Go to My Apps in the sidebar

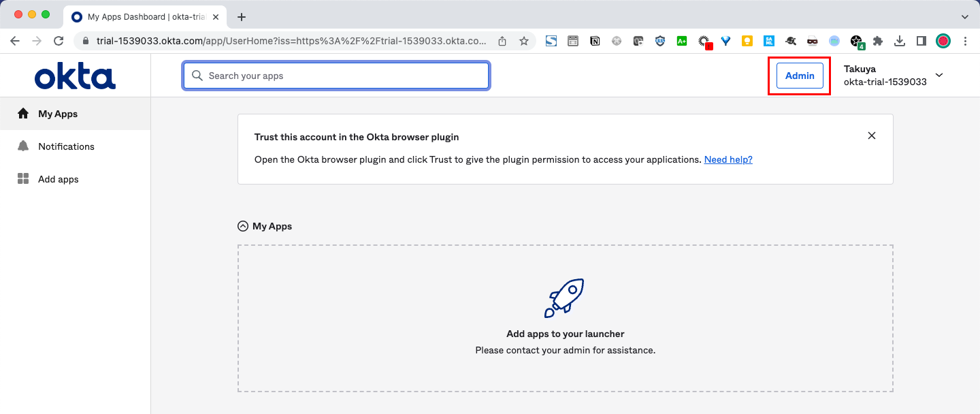[x=58, y=114]
